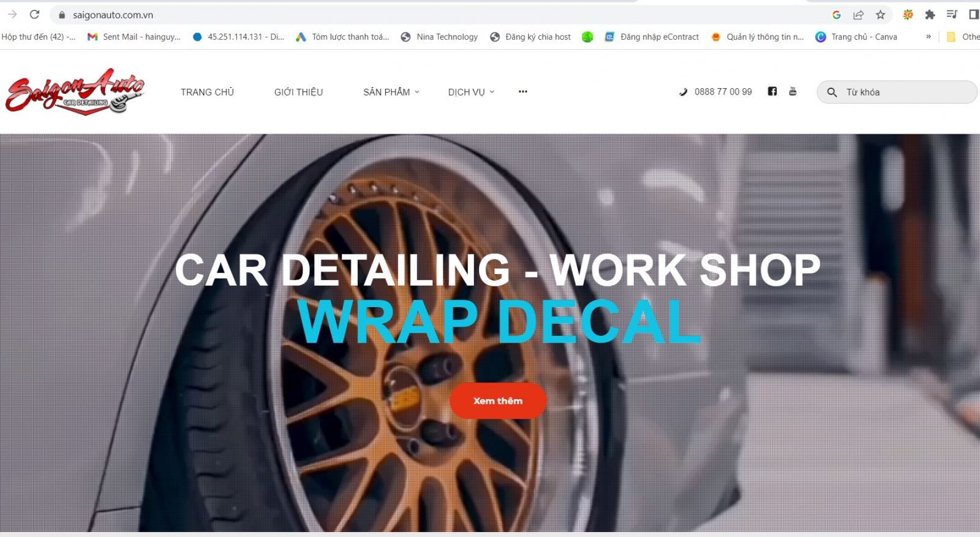Click the phone handset icon
This screenshot has width=980, height=537.
(x=683, y=92)
